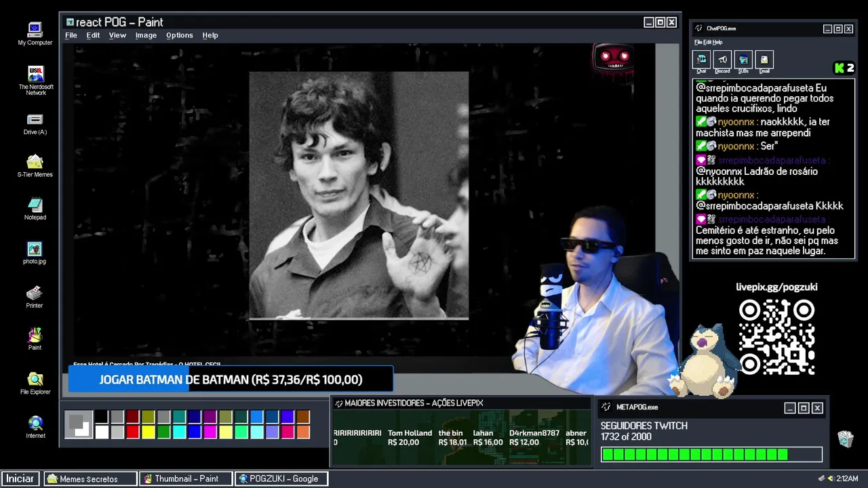868x488 pixels.
Task: Click 'lahan' investor entry
Action: (x=488, y=437)
